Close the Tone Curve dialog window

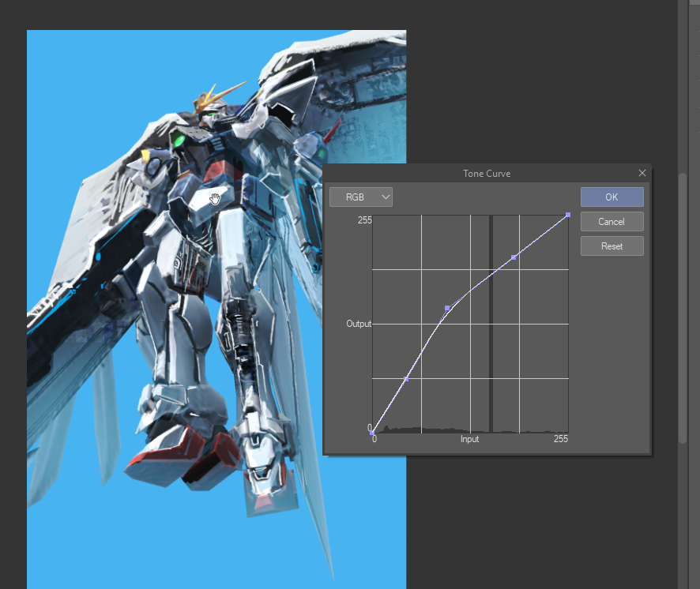point(642,173)
